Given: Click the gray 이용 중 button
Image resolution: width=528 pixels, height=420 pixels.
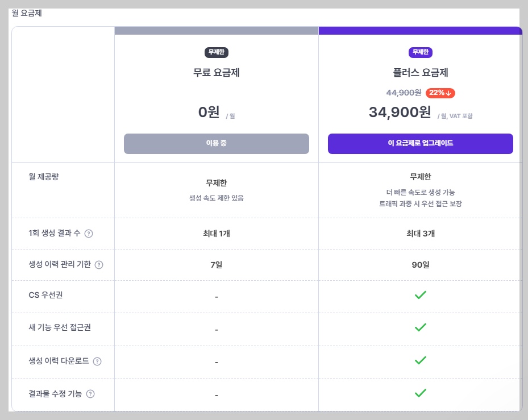Looking at the screenshot, I should [x=217, y=144].
